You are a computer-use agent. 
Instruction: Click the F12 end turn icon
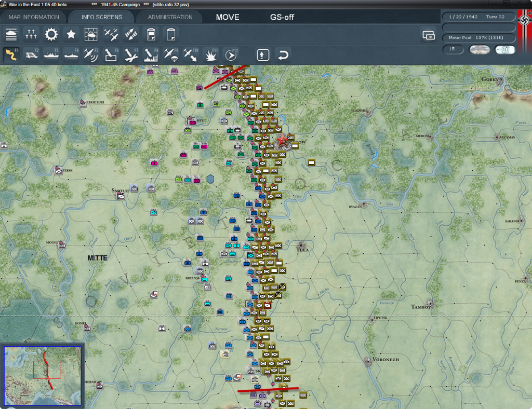click(231, 55)
